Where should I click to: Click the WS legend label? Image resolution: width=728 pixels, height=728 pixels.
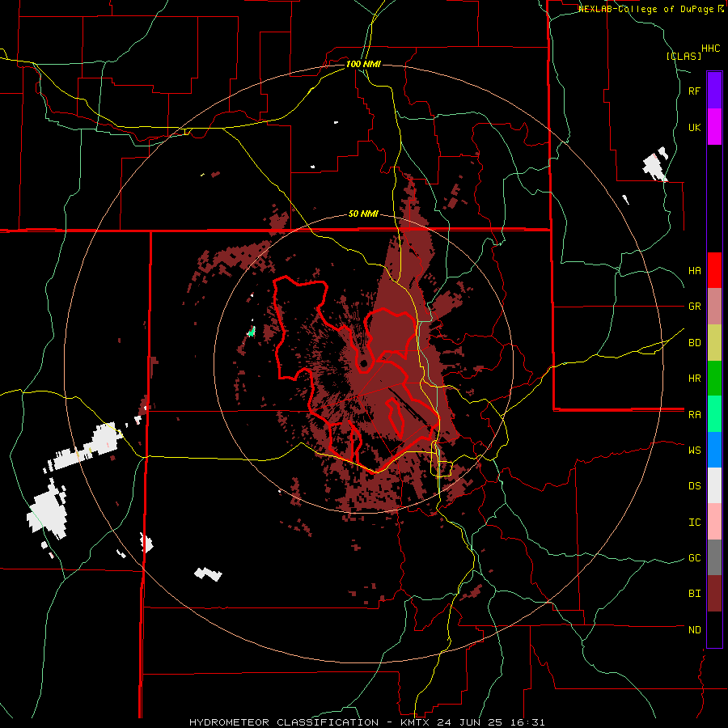coord(694,451)
